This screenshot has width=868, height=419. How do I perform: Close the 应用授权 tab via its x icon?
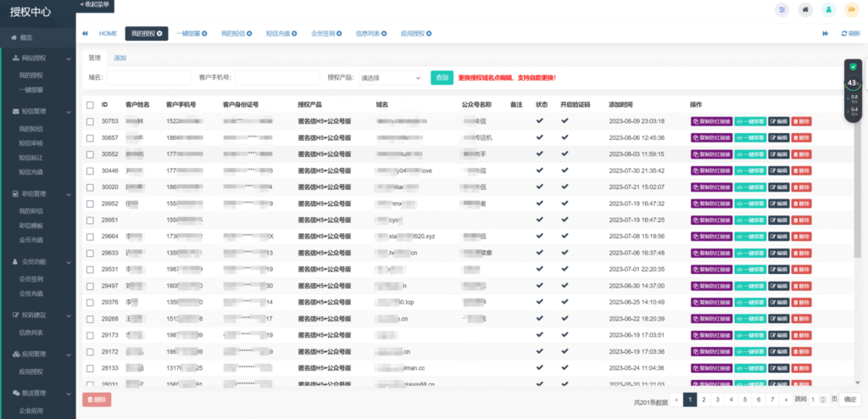[x=428, y=33]
